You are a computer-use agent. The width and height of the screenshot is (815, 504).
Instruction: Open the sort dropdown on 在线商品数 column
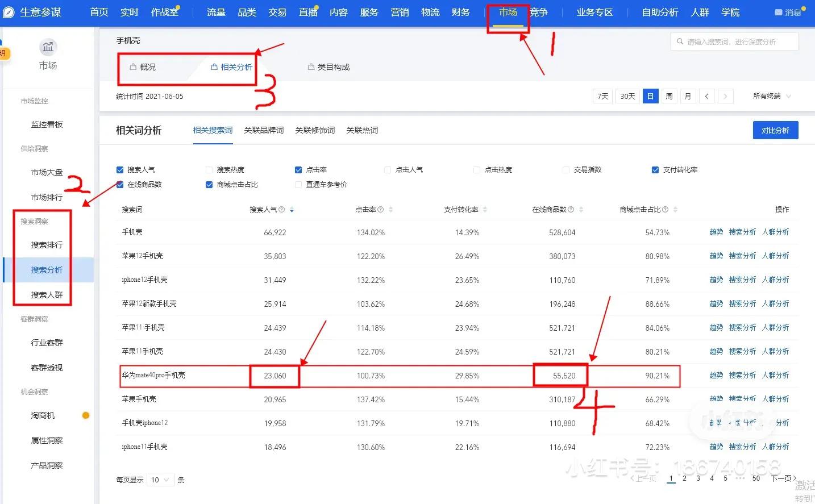tap(581, 209)
